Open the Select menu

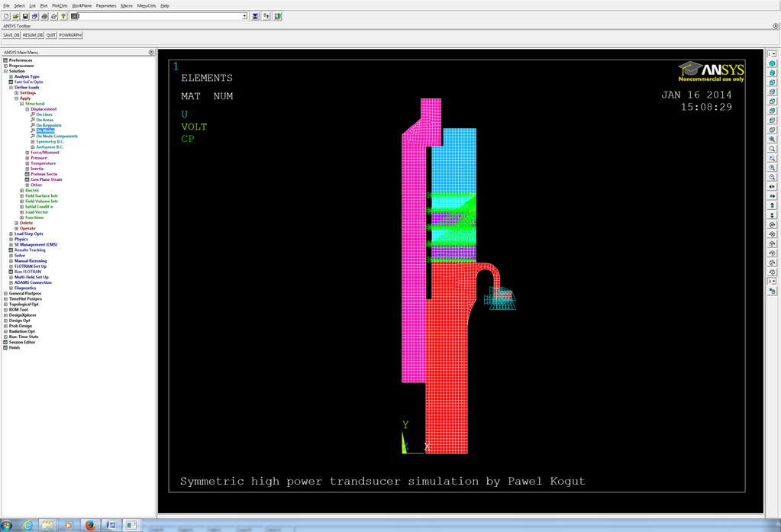coord(19,5)
